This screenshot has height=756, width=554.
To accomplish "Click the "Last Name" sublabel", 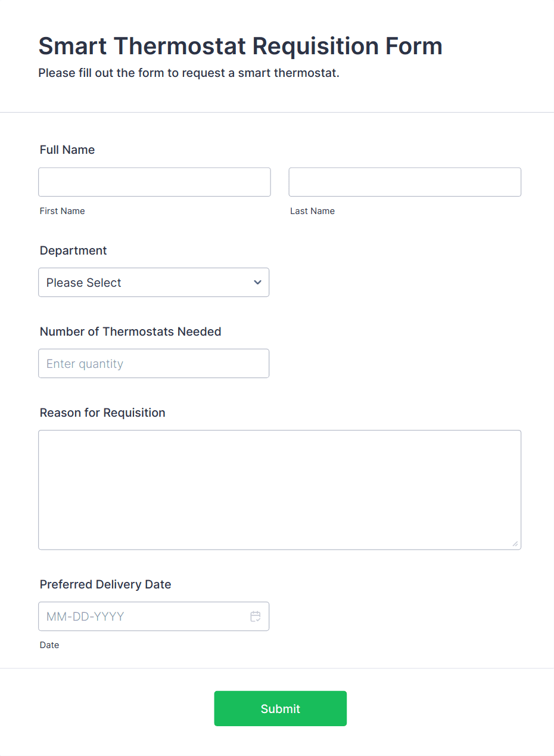I will [312, 211].
